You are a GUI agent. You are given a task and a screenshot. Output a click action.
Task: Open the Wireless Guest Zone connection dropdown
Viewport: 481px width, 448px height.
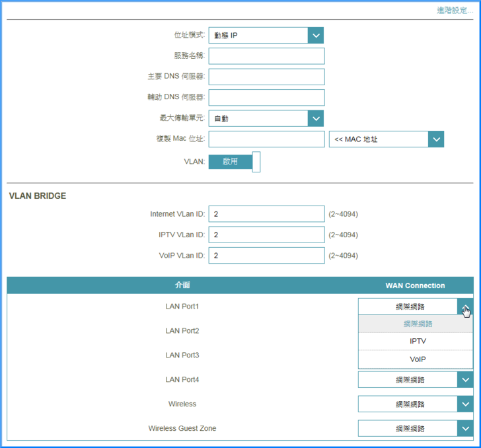coord(416,429)
